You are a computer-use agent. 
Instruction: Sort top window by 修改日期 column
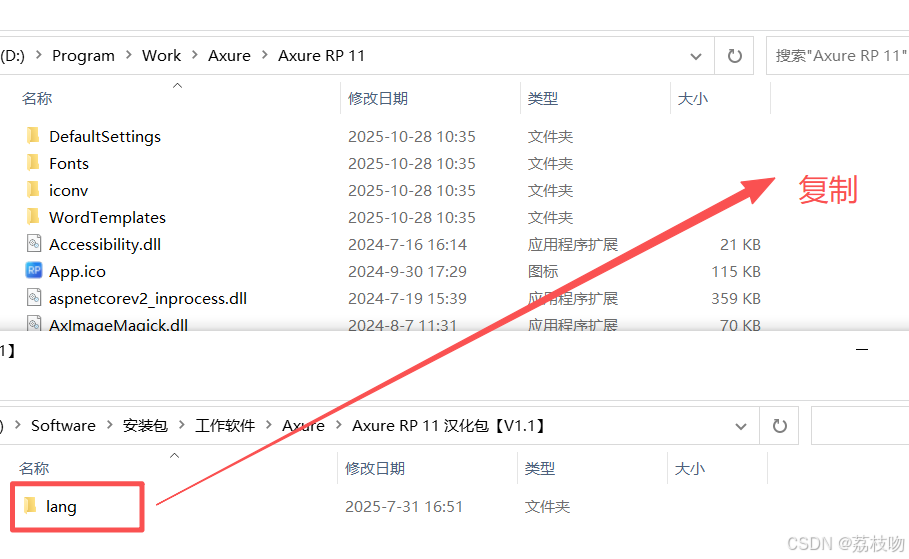pos(378,99)
